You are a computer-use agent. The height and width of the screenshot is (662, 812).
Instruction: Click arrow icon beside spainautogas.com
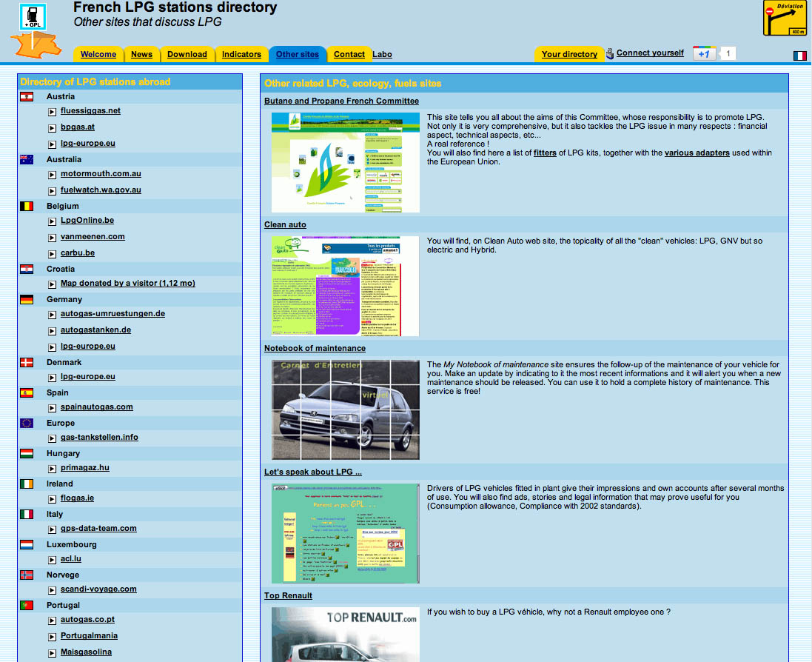pyautogui.click(x=53, y=408)
